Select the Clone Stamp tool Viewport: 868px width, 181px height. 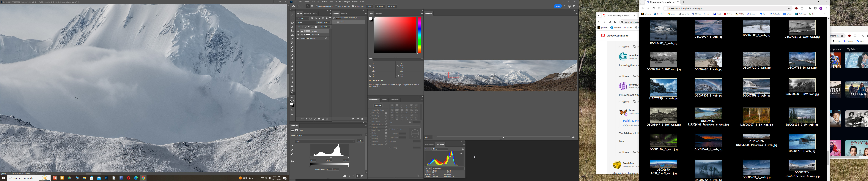click(292, 51)
